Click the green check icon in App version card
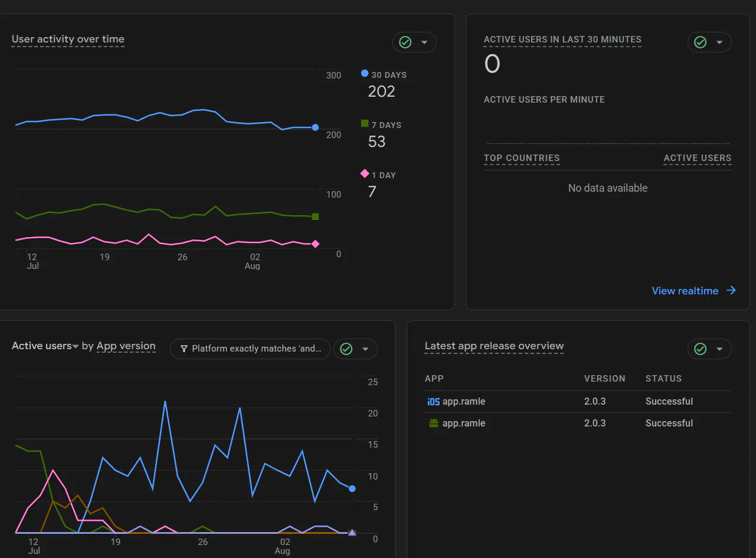756x558 pixels. click(346, 349)
